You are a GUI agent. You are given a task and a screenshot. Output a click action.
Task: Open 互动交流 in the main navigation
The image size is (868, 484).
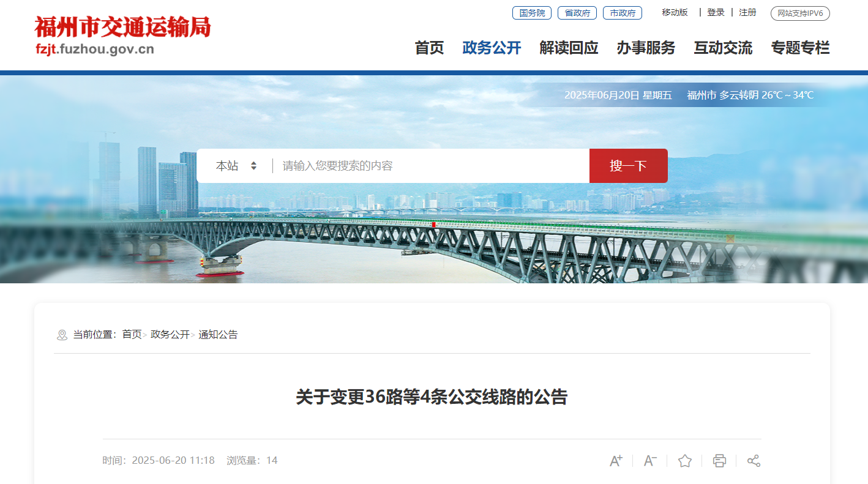click(723, 48)
